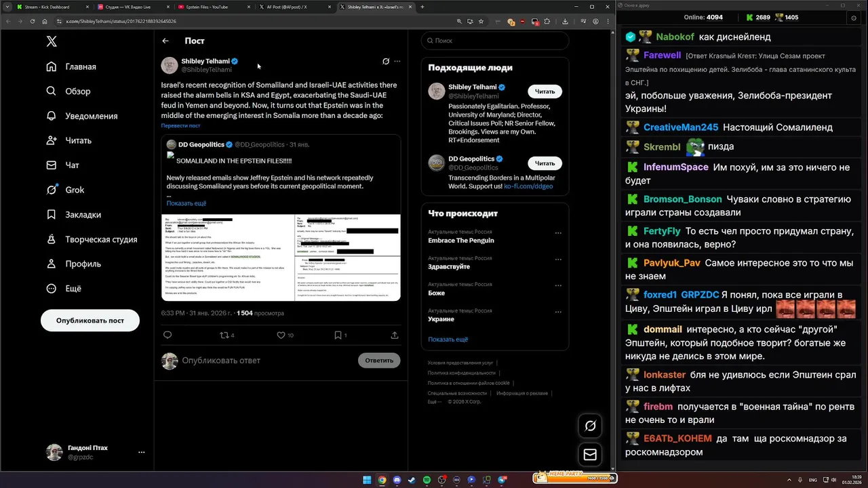Show hidden tray icons chevron
Image resolution: width=868 pixels, height=488 pixels.
pyautogui.click(x=789, y=480)
